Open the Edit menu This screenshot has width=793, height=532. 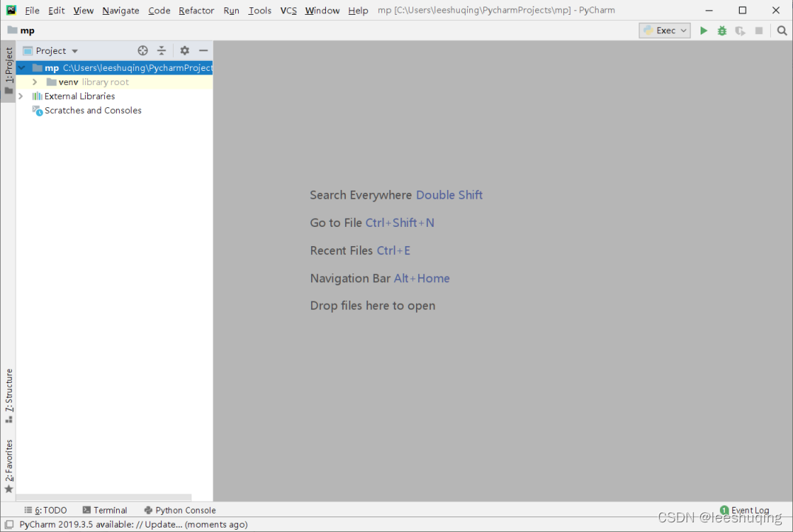tap(56, 10)
